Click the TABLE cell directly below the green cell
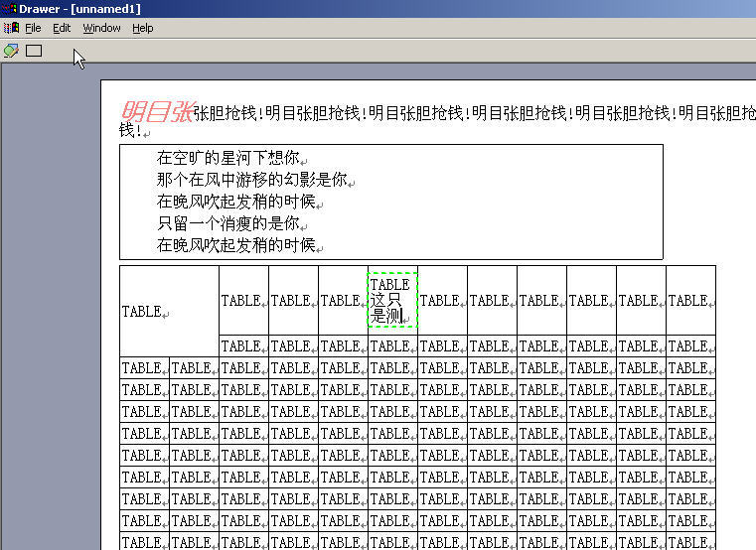756x550 pixels. (392, 346)
